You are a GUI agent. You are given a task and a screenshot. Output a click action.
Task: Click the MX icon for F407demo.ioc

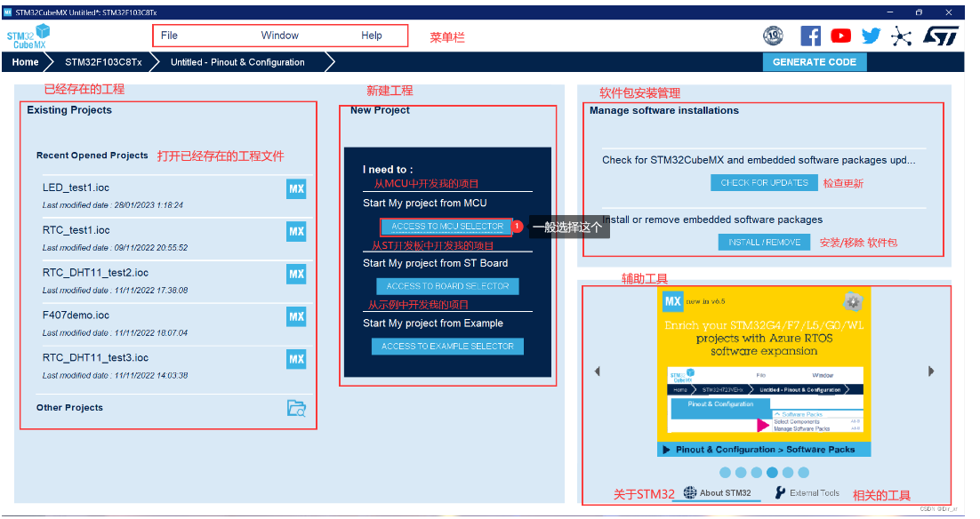click(x=296, y=316)
